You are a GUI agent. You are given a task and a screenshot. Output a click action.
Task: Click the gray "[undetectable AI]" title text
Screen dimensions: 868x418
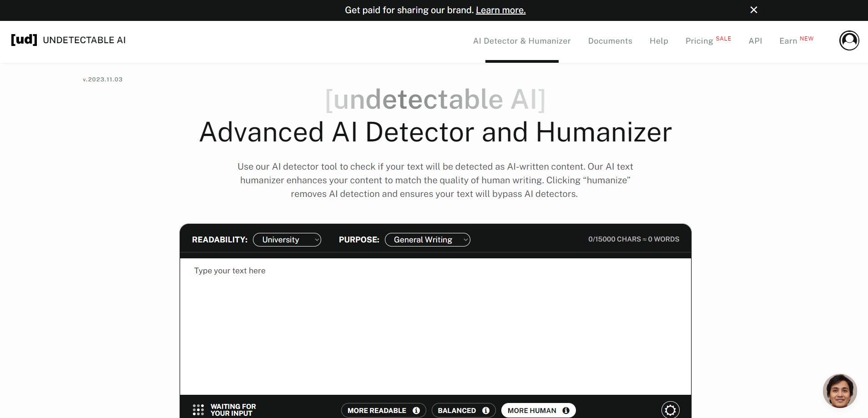(435, 99)
